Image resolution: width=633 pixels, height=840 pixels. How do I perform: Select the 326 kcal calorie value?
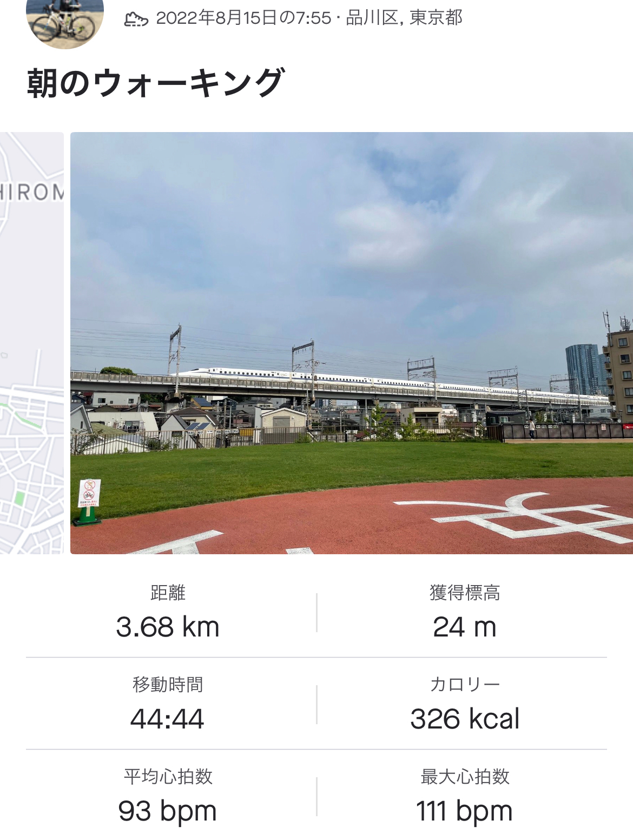pyautogui.click(x=465, y=719)
